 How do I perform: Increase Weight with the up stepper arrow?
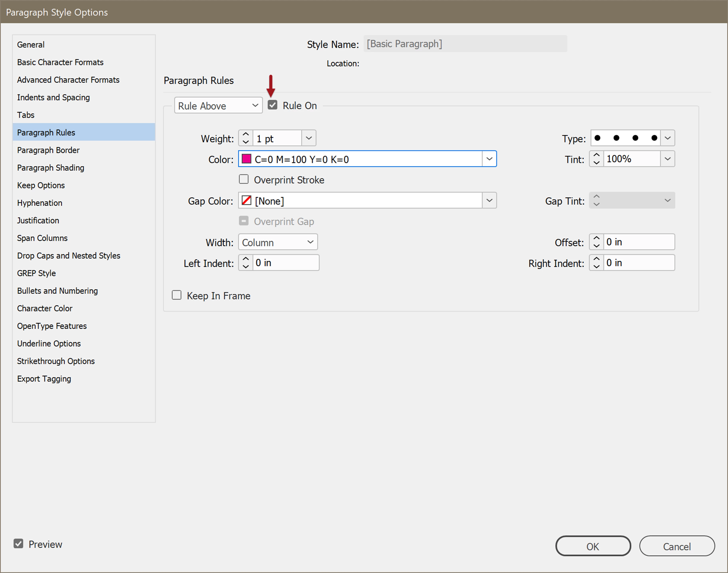click(x=246, y=134)
